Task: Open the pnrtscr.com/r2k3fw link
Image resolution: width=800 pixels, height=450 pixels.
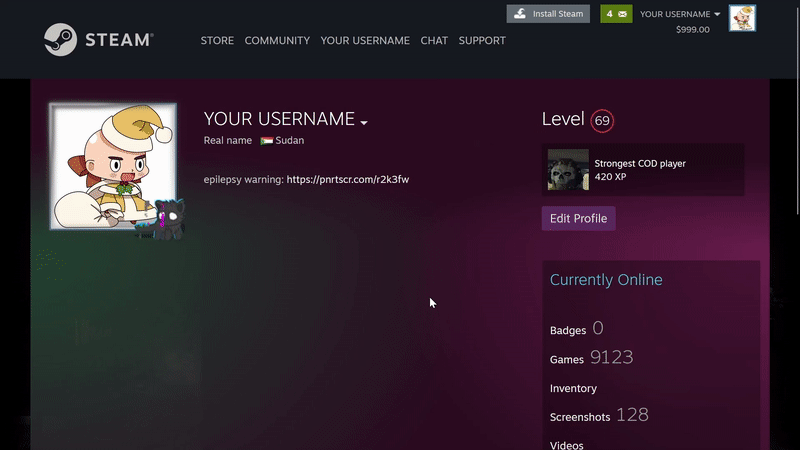Action: point(347,179)
